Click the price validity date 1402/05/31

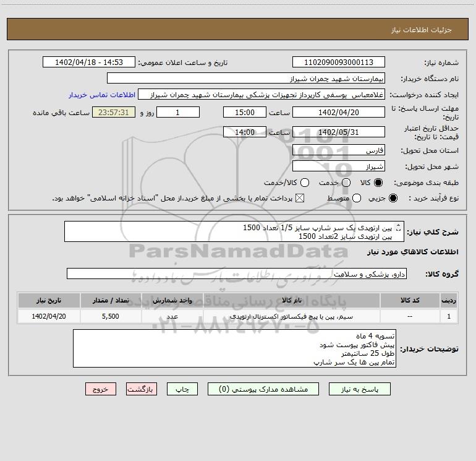(339, 132)
